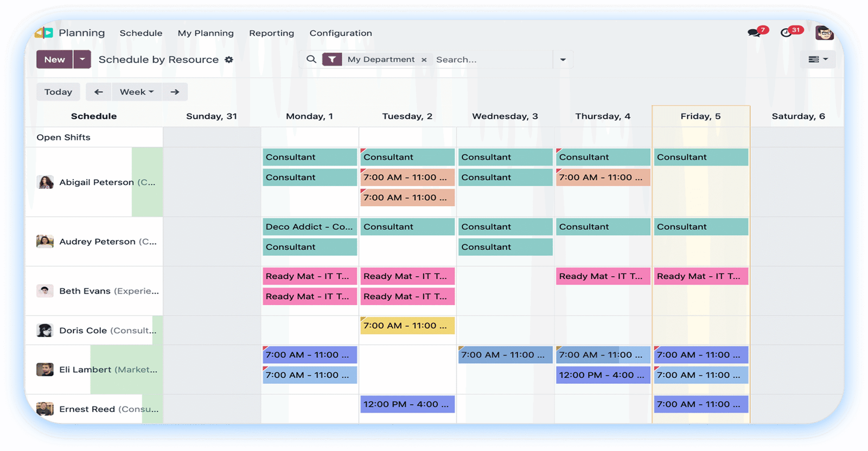Viewport: 868px width, 451px height.
Task: Click the New button
Action: 54,60
